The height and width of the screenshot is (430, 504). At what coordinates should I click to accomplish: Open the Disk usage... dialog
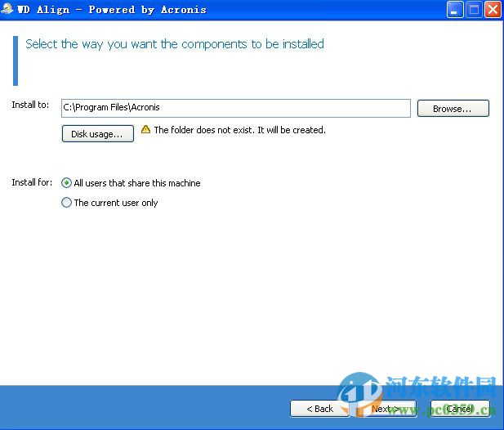pos(98,133)
